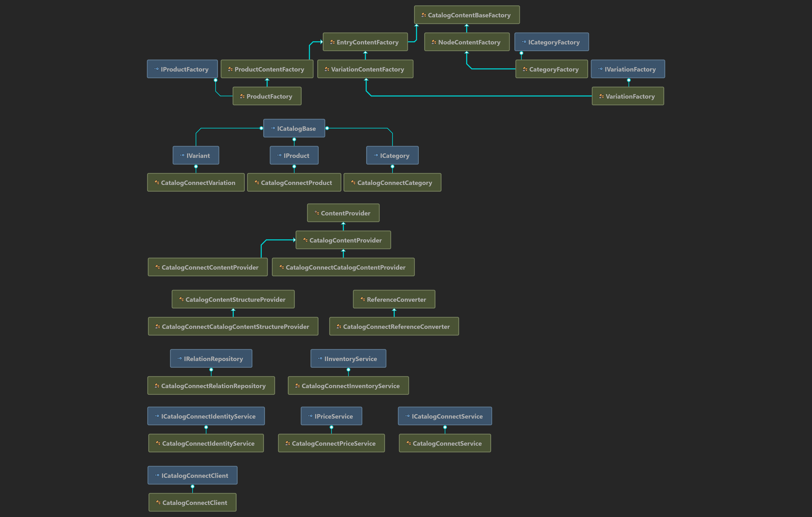Click the class icon on ContentProvider node
Viewport: 812px width, 517px height.
tap(317, 213)
